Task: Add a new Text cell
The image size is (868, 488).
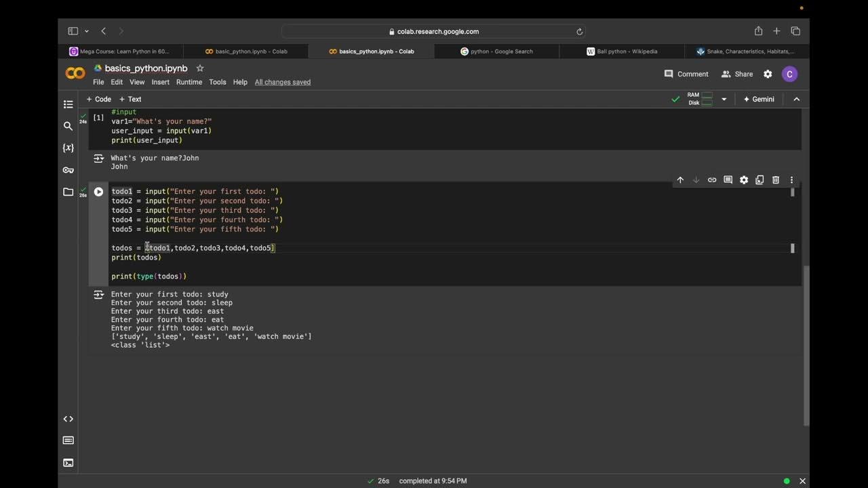Action: click(x=130, y=99)
